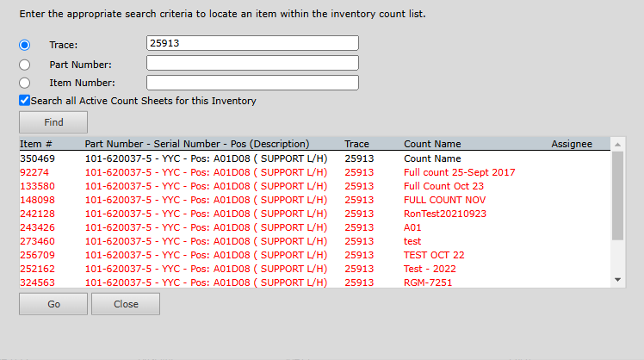Click the Go button
The image size is (644, 360).
click(x=53, y=304)
